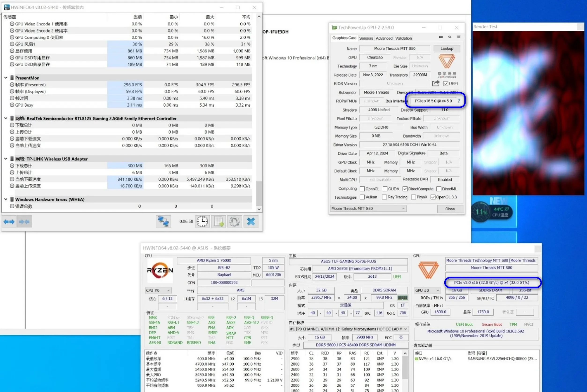Click the Lookup button
587x392 pixels.
[x=447, y=49]
